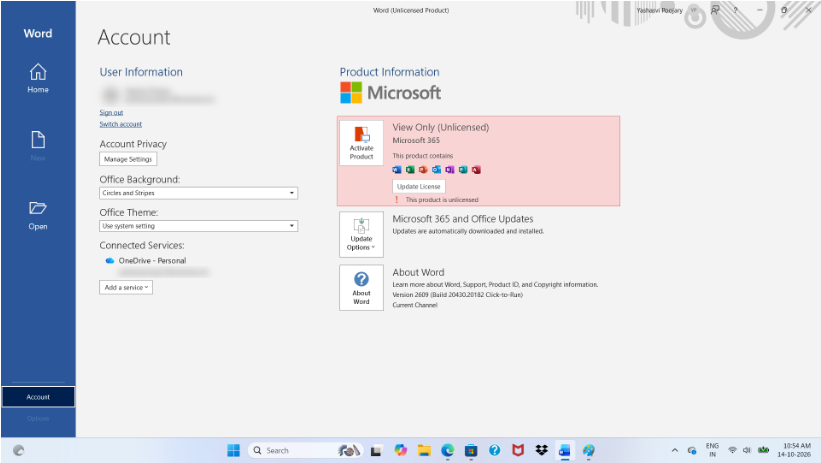Click 'Microsoft 365 and Office Updates' heading
821x463 pixels.
tap(463, 219)
